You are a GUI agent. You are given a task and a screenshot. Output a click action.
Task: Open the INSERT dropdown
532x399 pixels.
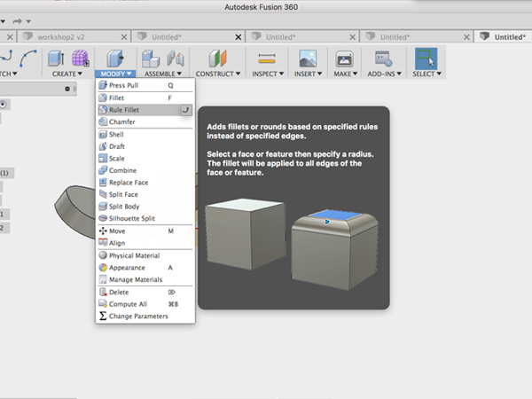point(308,74)
